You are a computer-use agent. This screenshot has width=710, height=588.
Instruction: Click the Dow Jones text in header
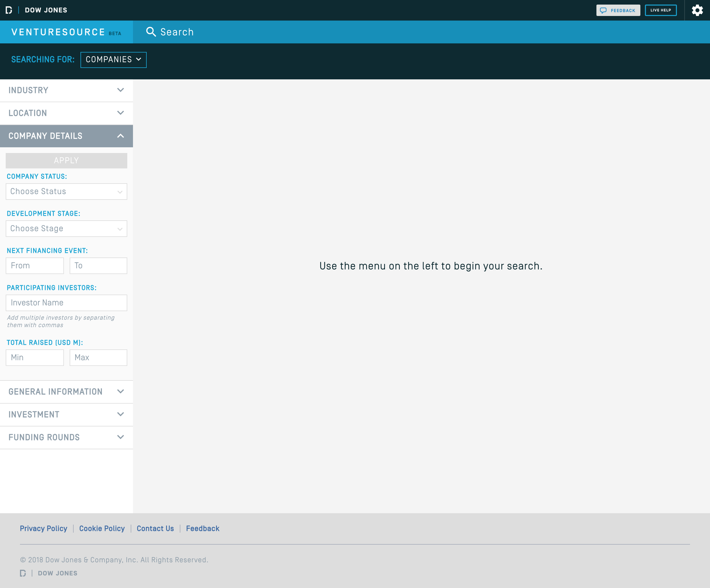46,10
